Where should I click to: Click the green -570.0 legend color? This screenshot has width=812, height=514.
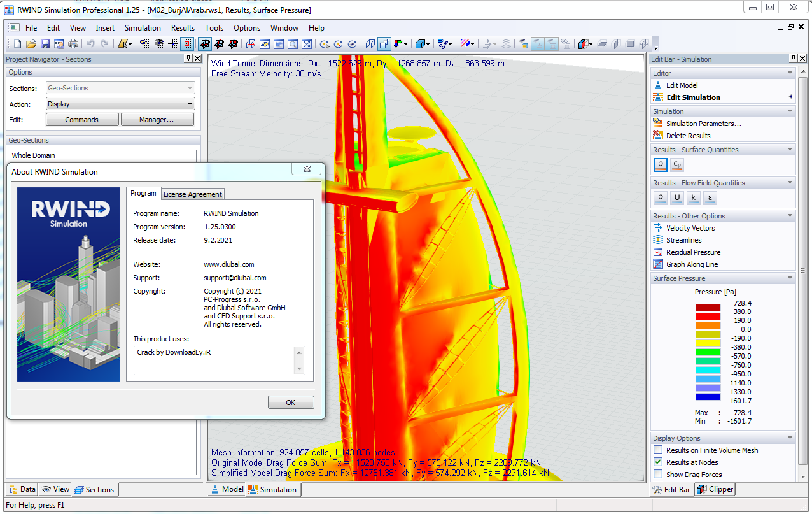[708, 352]
